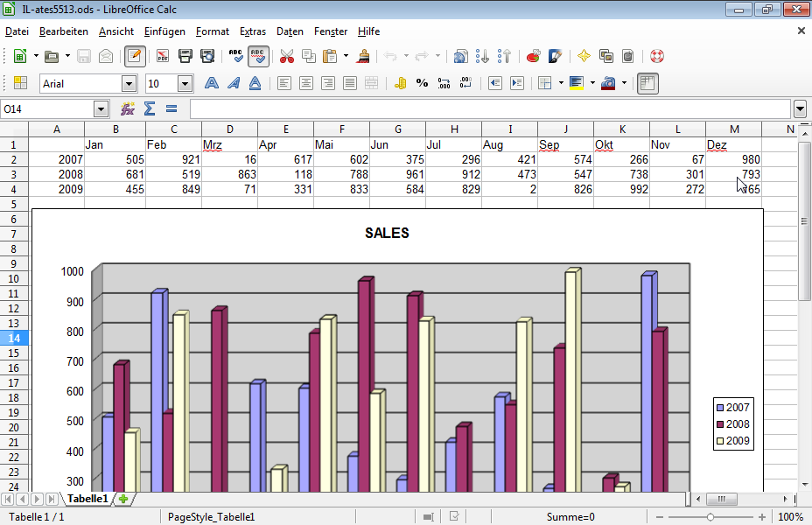Expand the New document dropdown arrow
The width and height of the screenshot is (812, 525).
coord(36,56)
